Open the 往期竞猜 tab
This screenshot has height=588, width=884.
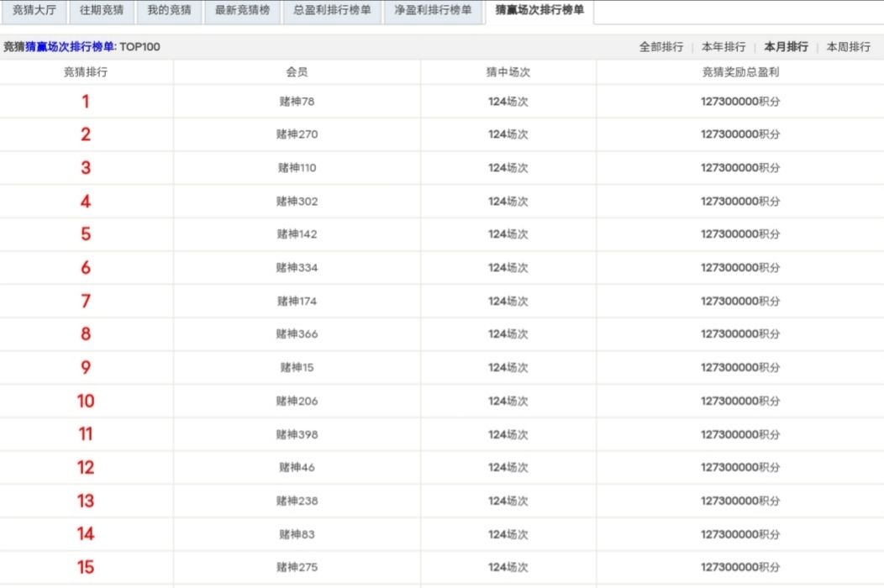pyautogui.click(x=101, y=12)
